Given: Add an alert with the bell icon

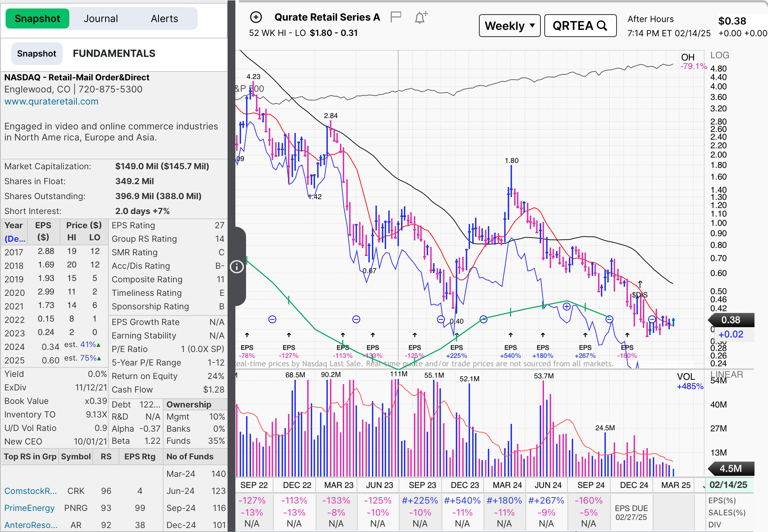Looking at the screenshot, I should 421,17.
